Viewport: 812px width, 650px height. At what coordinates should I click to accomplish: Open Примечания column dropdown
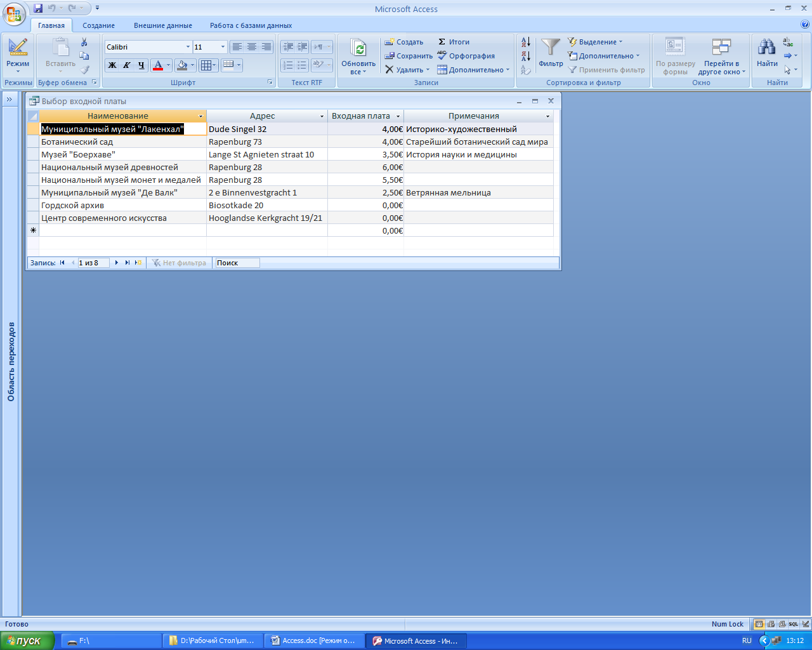click(x=548, y=116)
